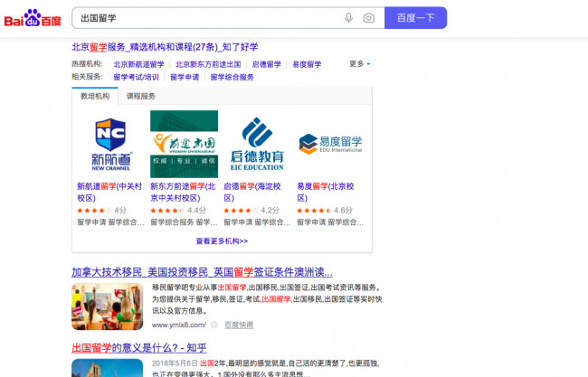Click the Baidu logo
Viewport: 588px width, 377px height.
pyautogui.click(x=33, y=18)
